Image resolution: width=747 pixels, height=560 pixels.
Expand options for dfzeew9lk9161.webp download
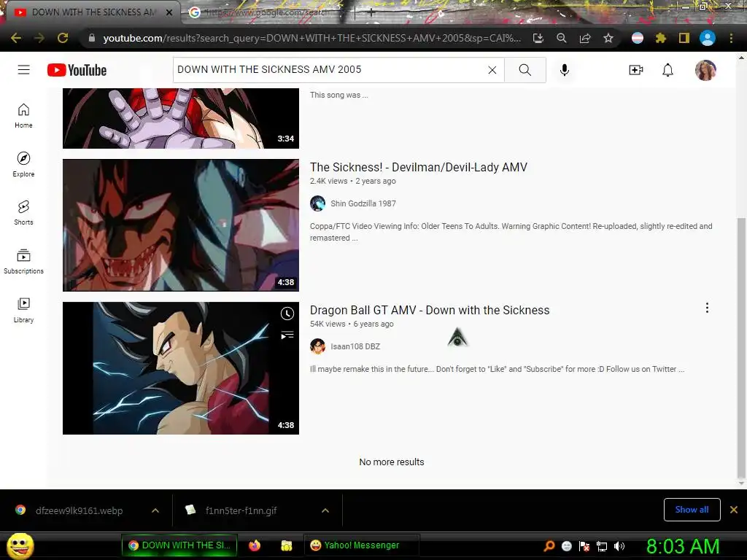pos(155,510)
